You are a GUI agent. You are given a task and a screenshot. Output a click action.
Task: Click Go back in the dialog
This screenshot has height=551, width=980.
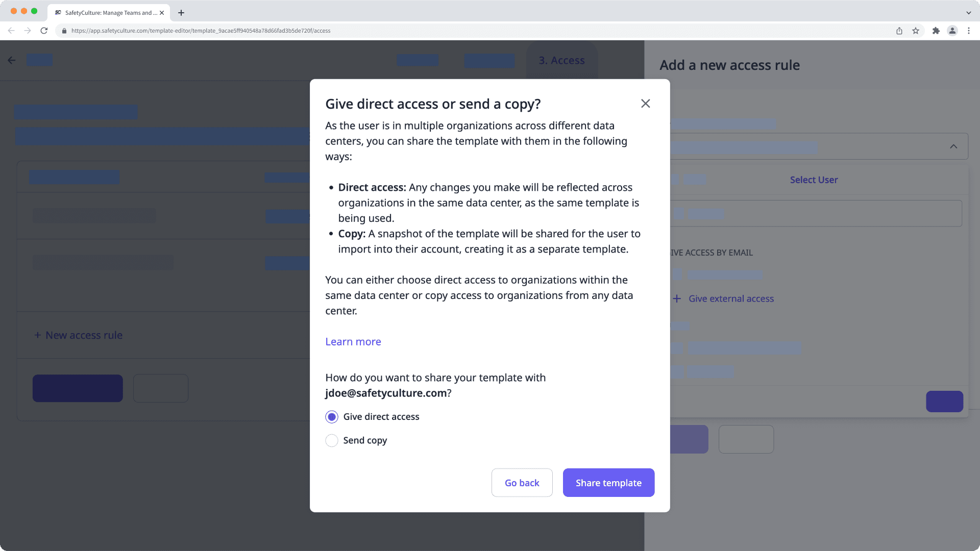[522, 482]
